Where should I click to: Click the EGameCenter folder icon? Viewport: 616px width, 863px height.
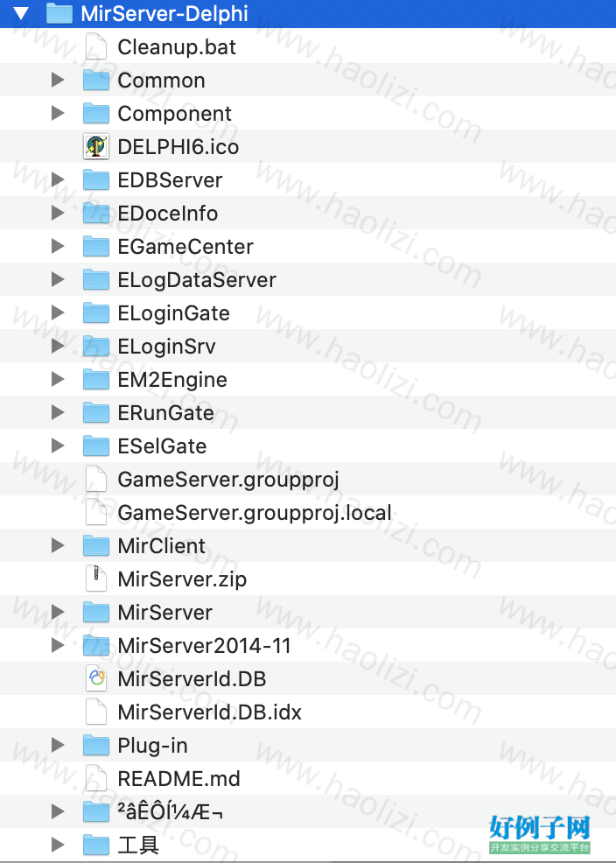[x=96, y=246]
